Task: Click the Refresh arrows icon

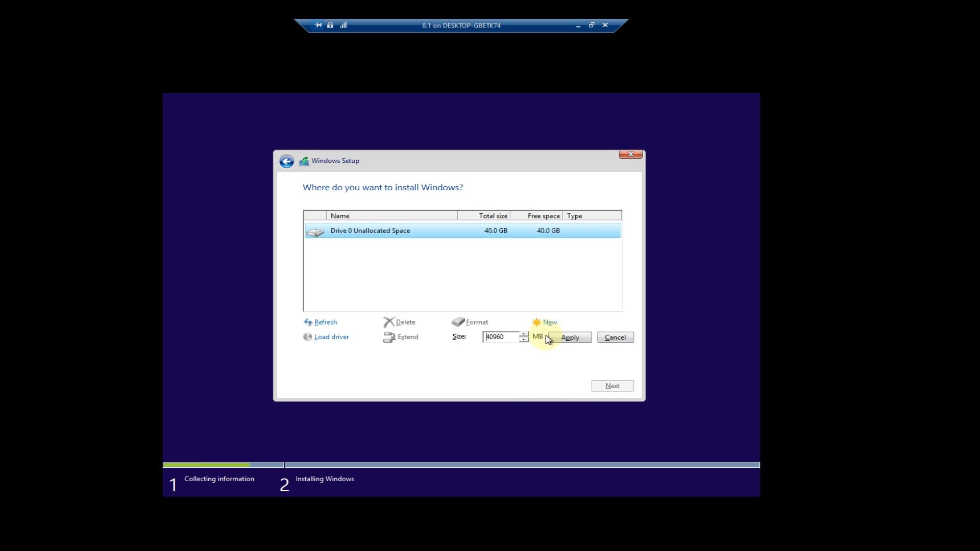Action: coord(308,322)
